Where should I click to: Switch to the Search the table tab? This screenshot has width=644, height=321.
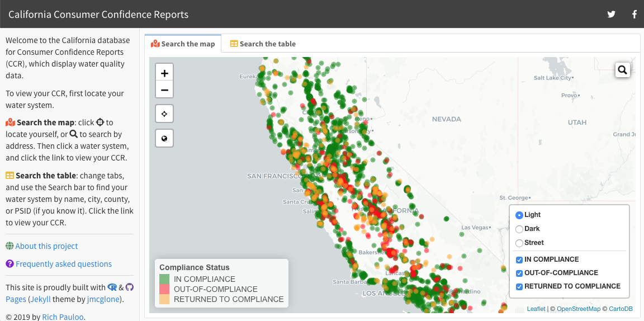[263, 44]
